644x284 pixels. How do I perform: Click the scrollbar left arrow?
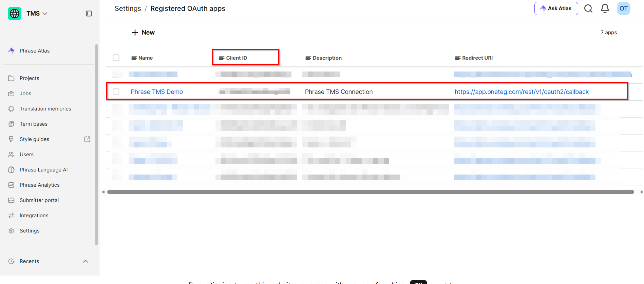[x=103, y=192]
